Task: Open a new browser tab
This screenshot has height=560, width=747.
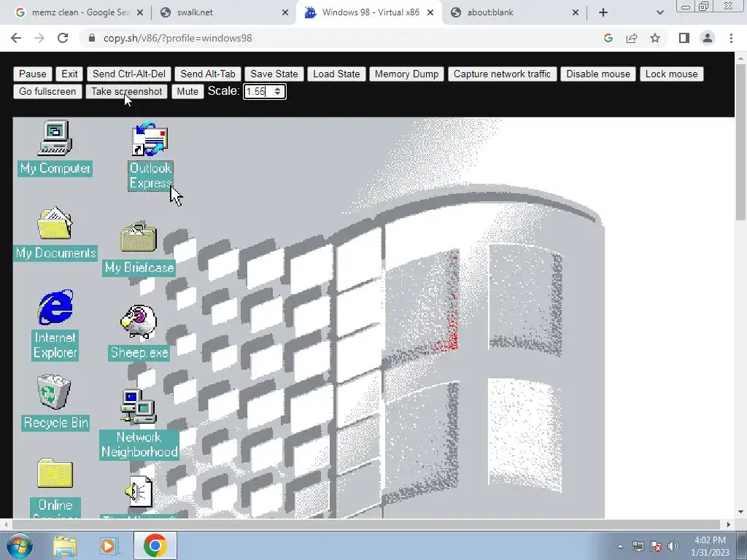Action: pos(603,13)
